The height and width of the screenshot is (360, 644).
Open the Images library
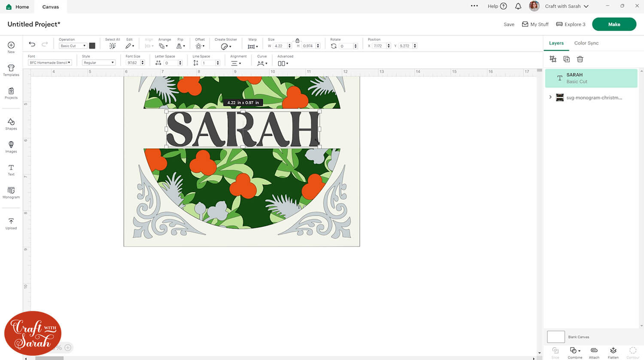click(11, 146)
